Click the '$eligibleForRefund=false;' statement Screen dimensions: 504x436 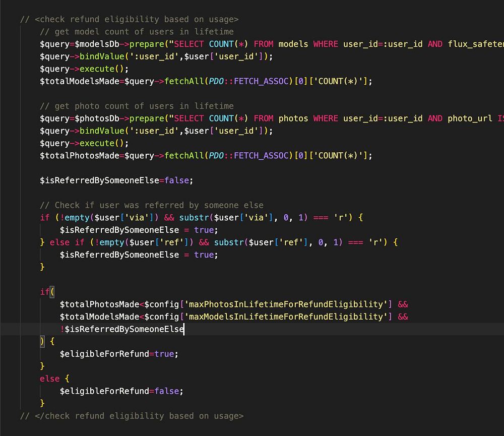point(121,391)
